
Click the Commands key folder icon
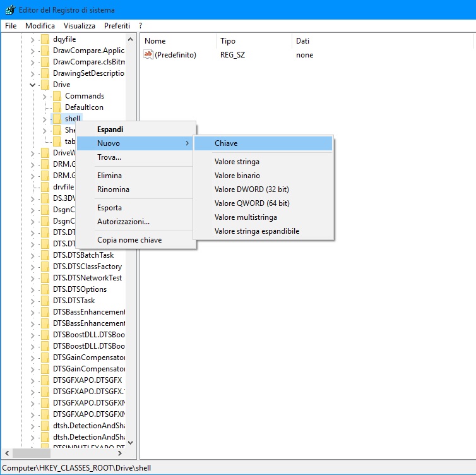[56, 96]
